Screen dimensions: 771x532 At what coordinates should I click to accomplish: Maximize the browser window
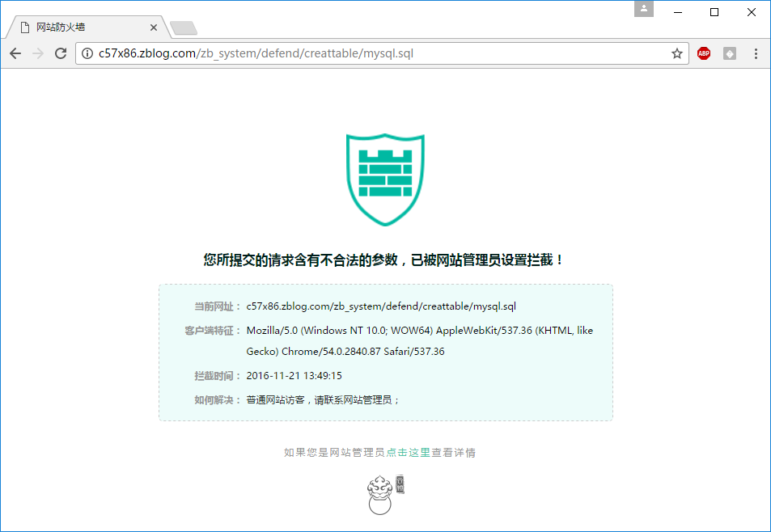click(x=714, y=12)
